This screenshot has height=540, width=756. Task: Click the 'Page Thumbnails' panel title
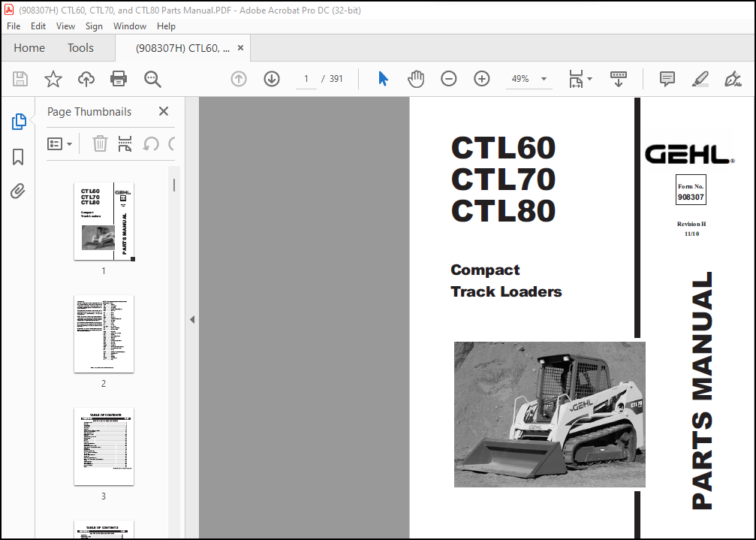89,112
